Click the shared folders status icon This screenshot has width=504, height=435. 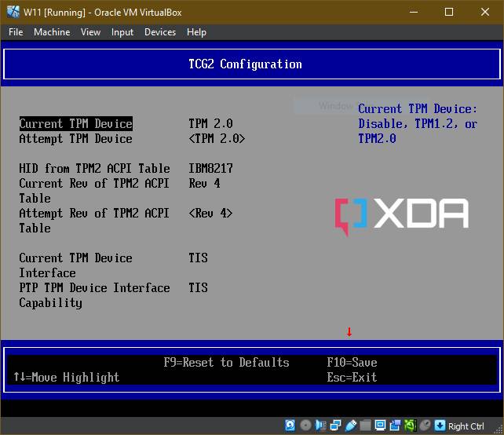[x=366, y=426]
